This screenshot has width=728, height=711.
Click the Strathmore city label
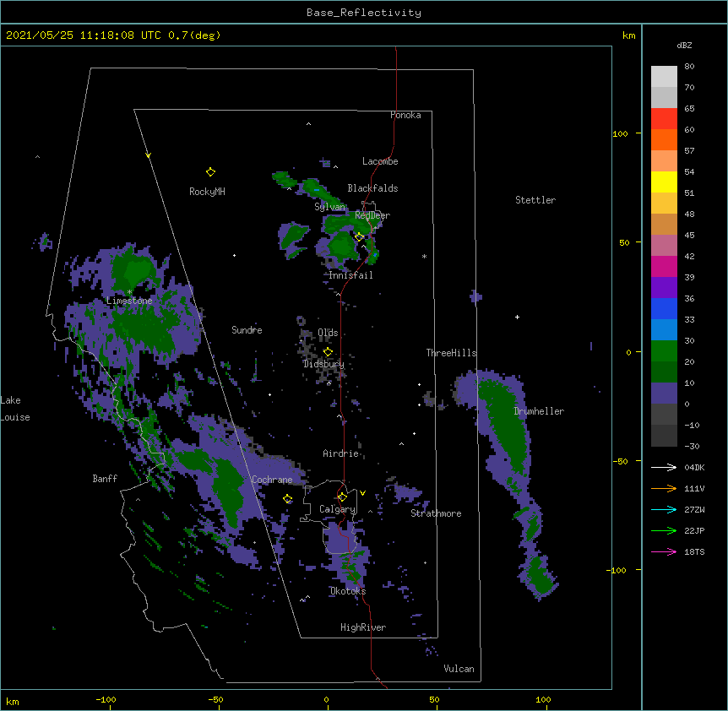(x=436, y=513)
